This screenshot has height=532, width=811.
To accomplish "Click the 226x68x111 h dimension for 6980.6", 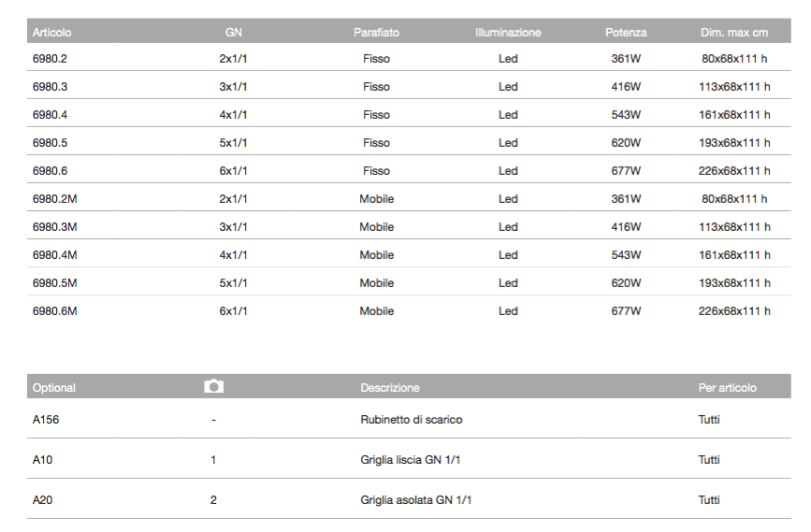I will [734, 170].
